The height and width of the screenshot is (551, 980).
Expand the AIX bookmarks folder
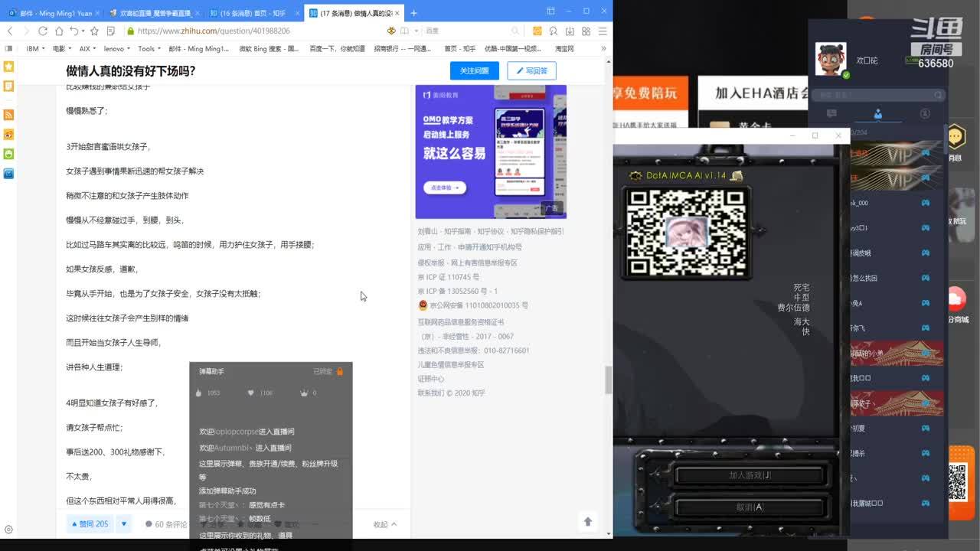87,48
